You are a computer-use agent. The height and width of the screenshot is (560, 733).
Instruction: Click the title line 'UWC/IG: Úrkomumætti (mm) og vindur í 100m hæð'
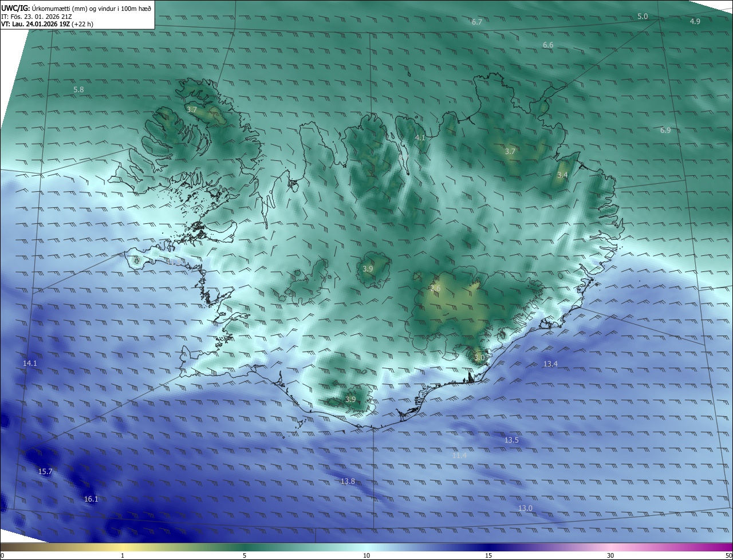(x=76, y=8)
